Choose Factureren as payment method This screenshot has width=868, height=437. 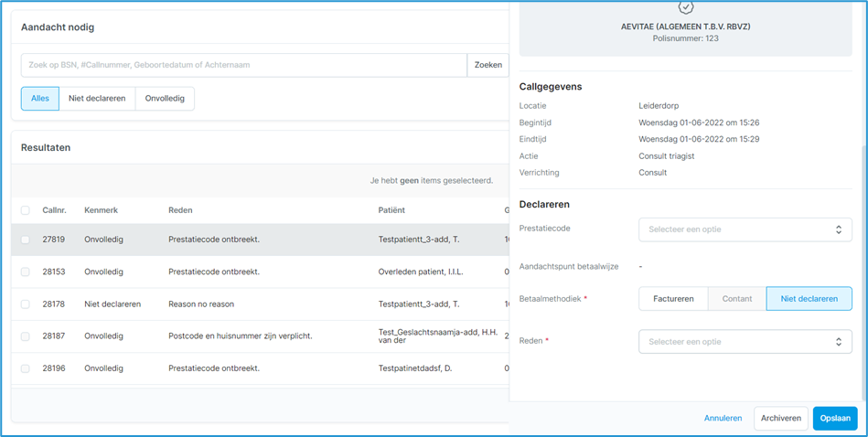point(673,299)
